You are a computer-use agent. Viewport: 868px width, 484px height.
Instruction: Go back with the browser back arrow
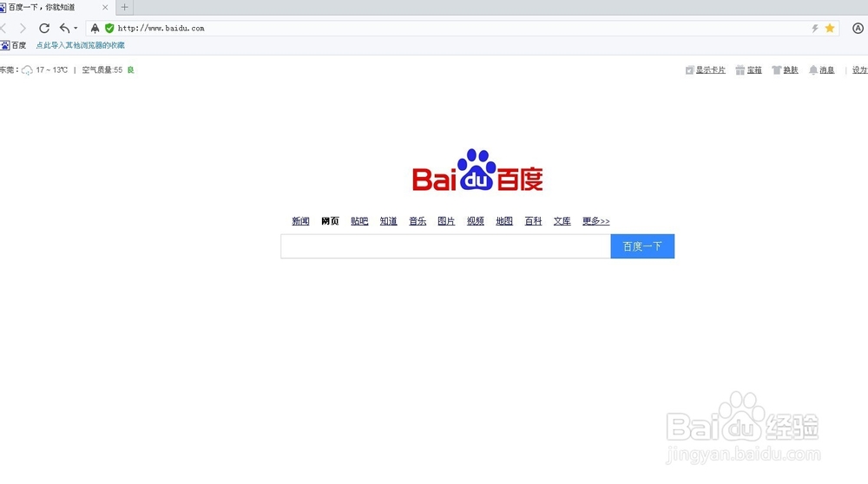click(x=3, y=29)
